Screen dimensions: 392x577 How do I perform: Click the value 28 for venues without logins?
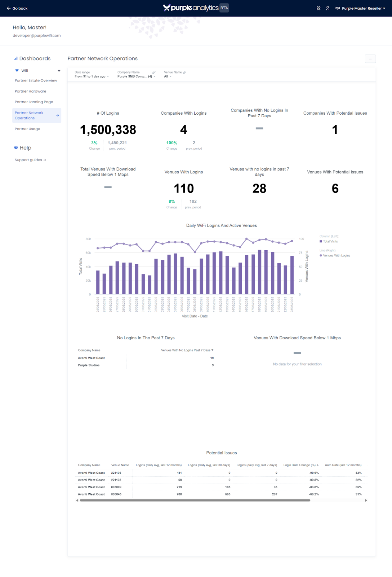tap(259, 189)
